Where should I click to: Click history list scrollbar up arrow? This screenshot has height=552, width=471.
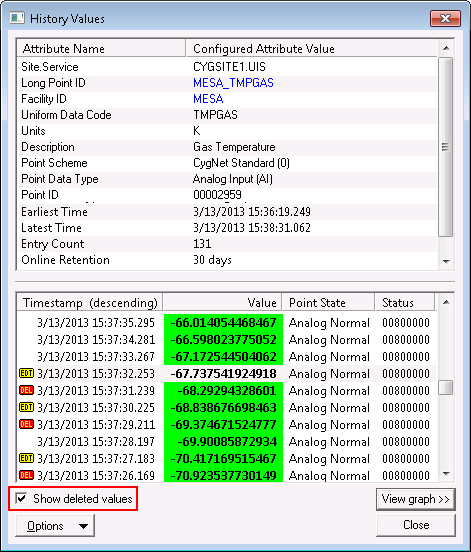click(x=446, y=302)
